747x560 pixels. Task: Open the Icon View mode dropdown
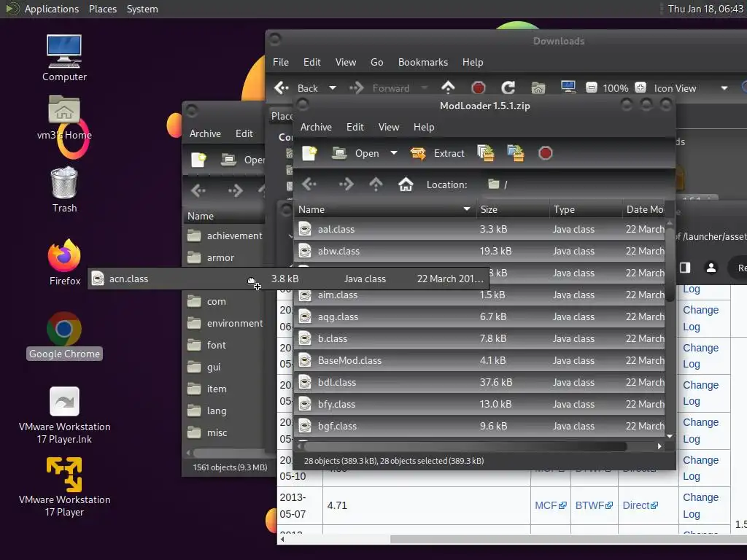point(690,88)
